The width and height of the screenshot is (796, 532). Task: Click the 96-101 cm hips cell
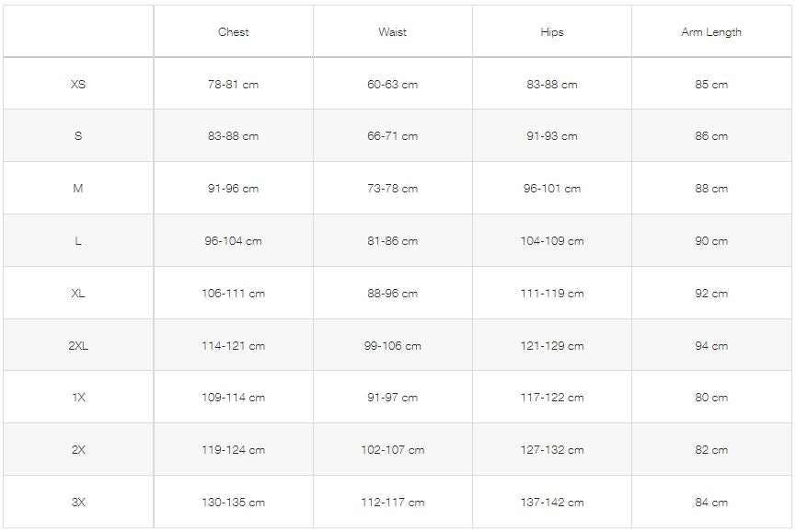551,189
